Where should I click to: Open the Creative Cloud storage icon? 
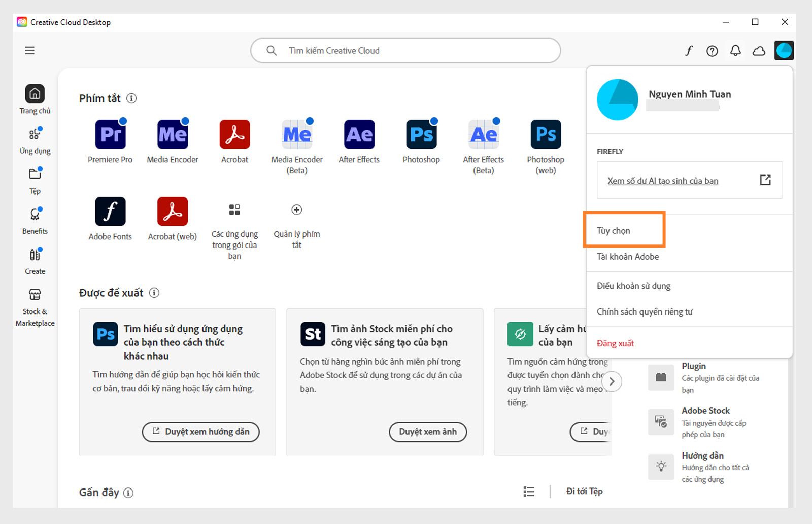coord(759,50)
